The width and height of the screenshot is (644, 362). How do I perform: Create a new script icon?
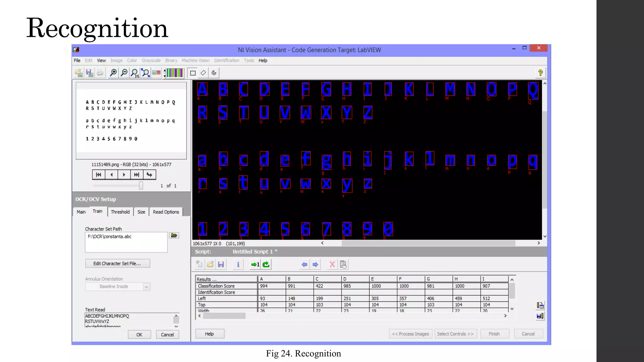click(199, 264)
